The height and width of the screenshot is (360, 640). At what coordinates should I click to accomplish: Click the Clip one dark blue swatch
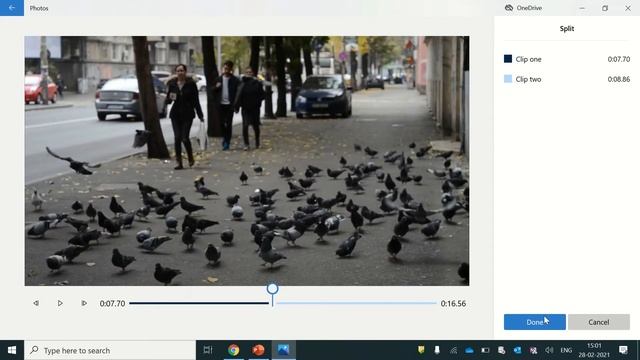tap(508, 59)
